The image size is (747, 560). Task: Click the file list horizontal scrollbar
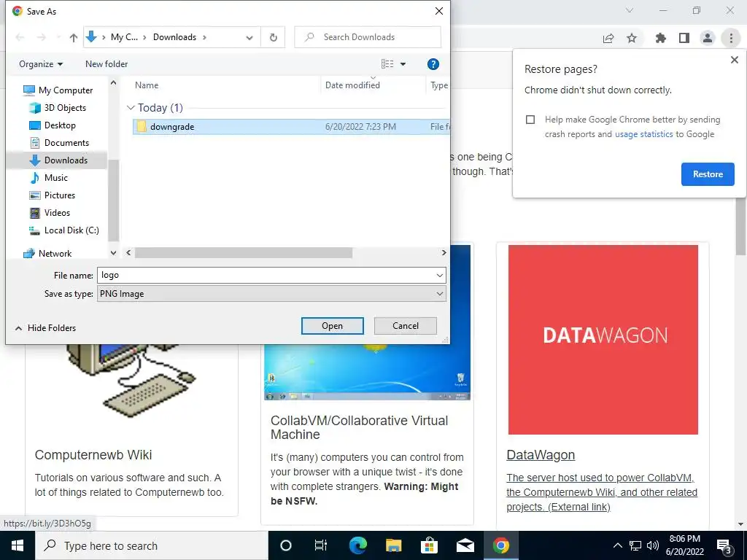[x=244, y=253]
